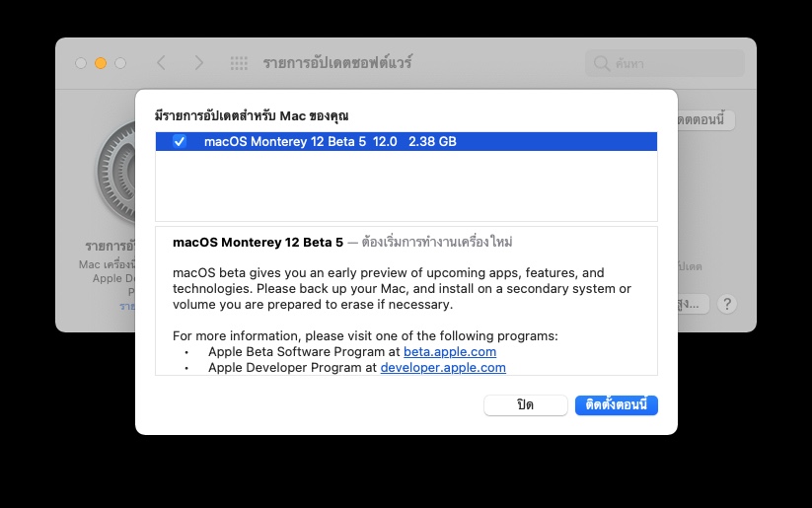Minimize the window with yellow button
Image resolution: width=812 pixels, height=508 pixels.
click(101, 63)
